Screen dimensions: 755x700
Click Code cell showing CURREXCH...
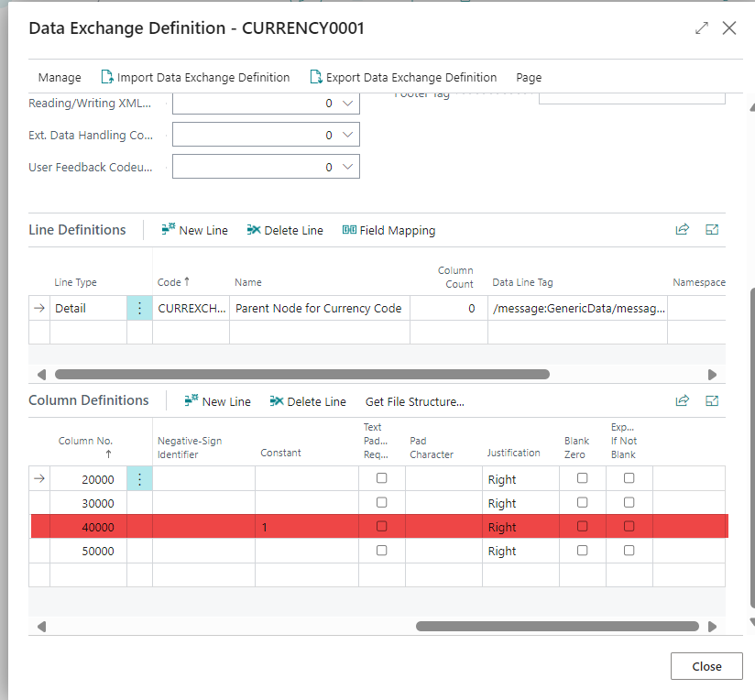point(191,308)
